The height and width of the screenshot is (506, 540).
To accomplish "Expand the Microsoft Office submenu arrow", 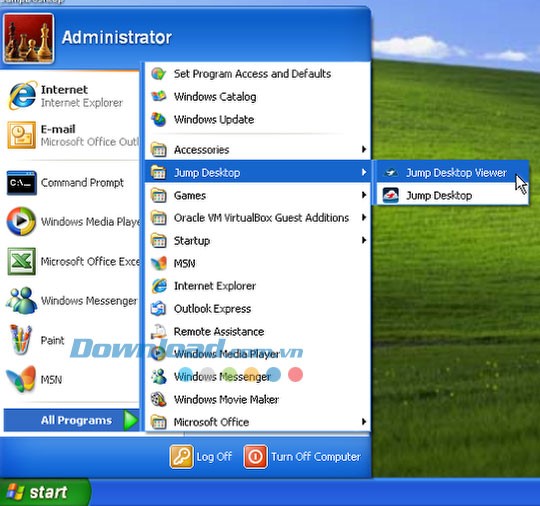I will coord(364,422).
